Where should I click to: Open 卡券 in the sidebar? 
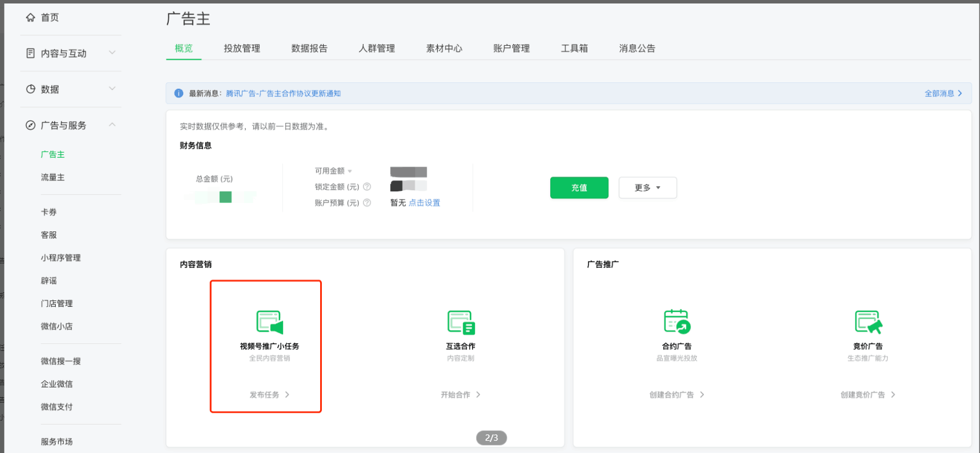[x=49, y=212]
